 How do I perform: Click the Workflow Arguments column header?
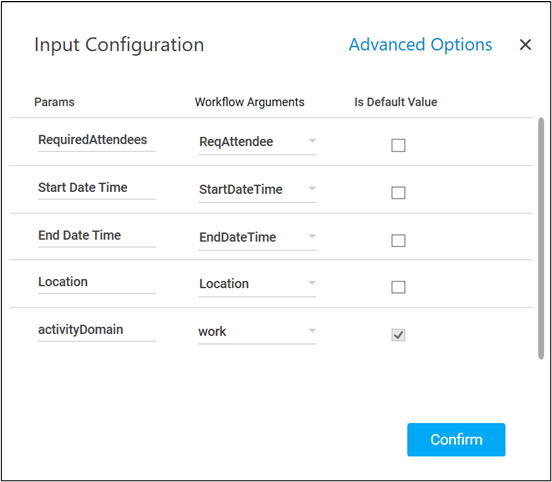(250, 102)
